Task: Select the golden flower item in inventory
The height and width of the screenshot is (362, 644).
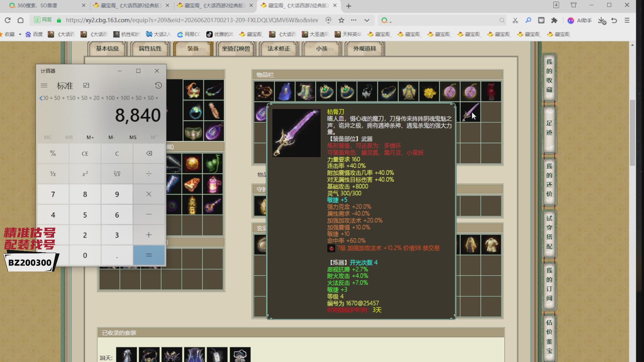Action: 429,91
